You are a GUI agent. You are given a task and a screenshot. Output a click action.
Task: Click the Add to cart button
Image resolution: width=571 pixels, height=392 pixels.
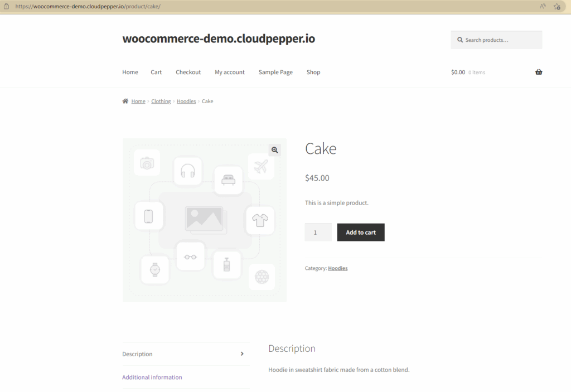pyautogui.click(x=360, y=232)
